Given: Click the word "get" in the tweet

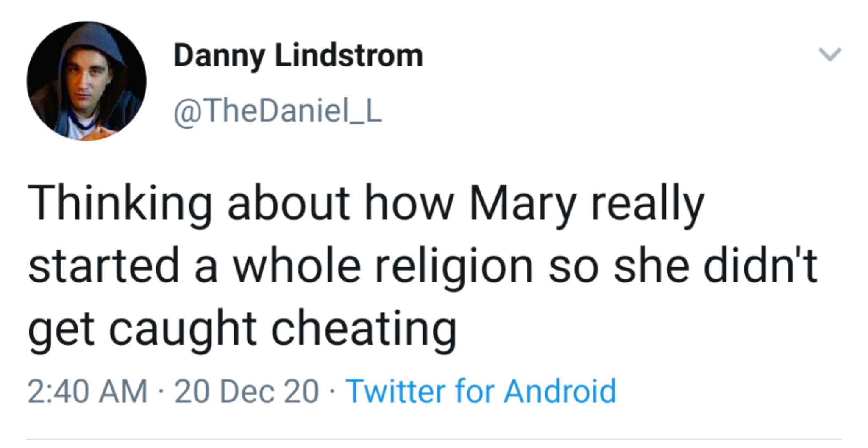Looking at the screenshot, I should click(x=61, y=329).
